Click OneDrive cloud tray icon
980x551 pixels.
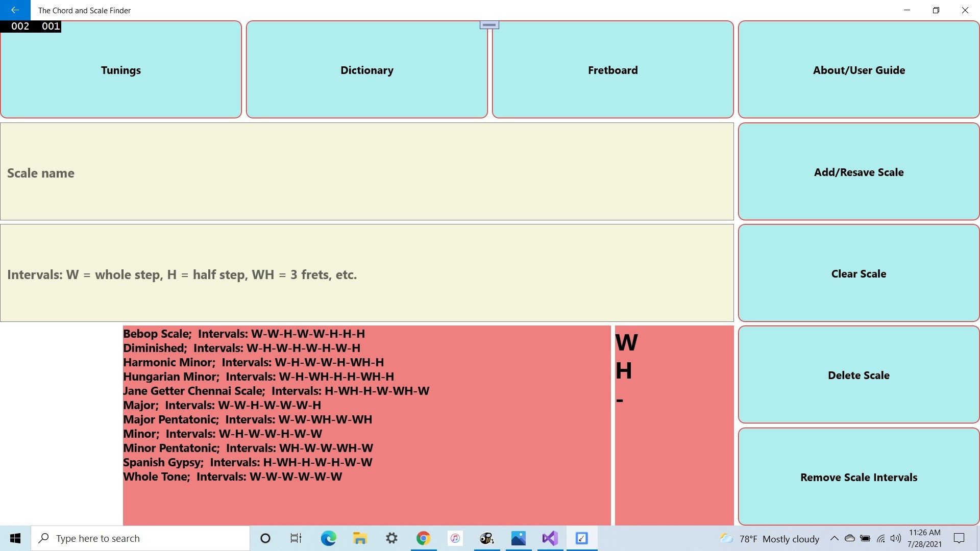[x=850, y=538]
